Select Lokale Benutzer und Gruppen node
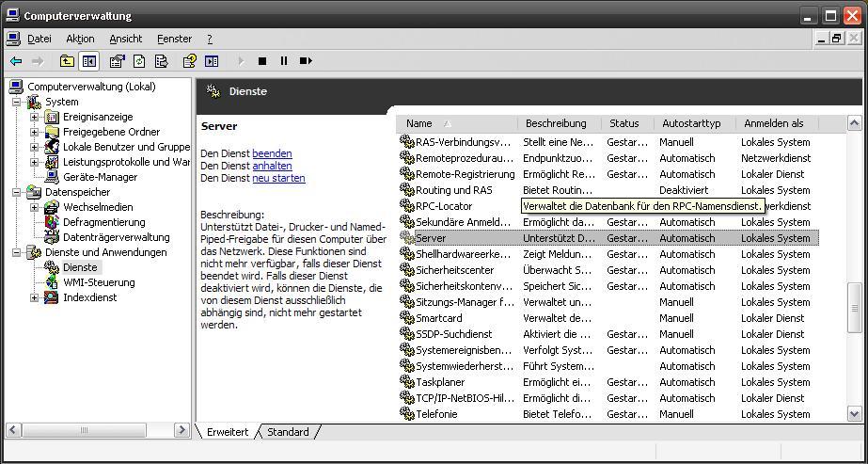This screenshot has width=868, height=464. [x=126, y=147]
